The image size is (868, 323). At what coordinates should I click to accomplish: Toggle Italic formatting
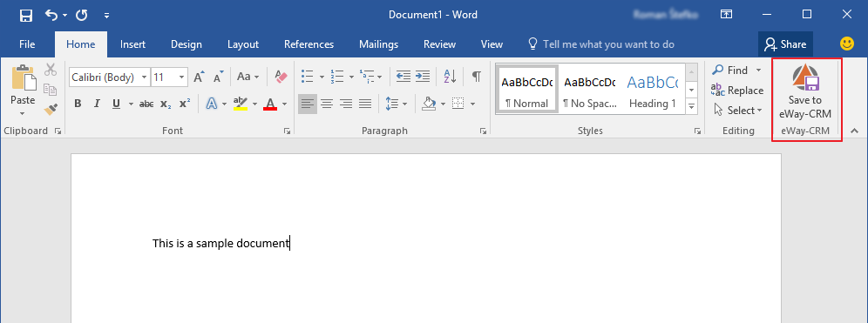pyautogui.click(x=97, y=104)
